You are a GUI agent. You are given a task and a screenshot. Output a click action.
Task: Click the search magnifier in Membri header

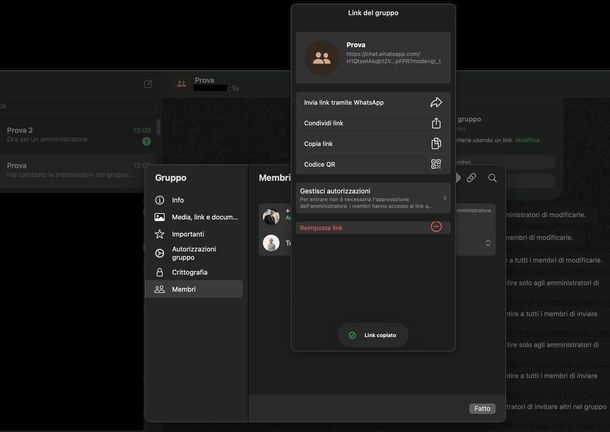[492, 178]
